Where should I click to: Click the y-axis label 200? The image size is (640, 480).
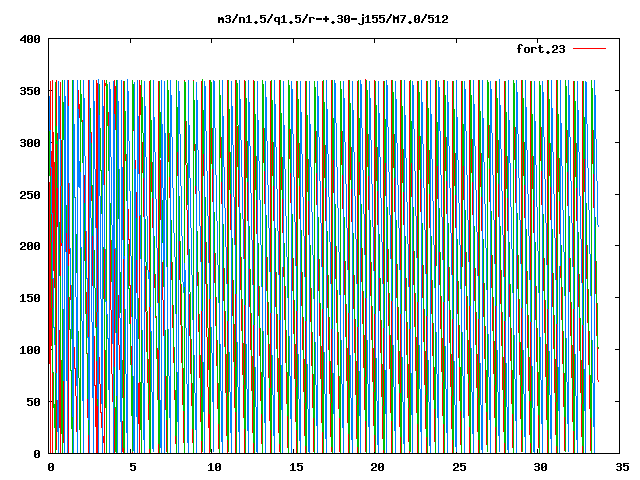(x=30, y=246)
